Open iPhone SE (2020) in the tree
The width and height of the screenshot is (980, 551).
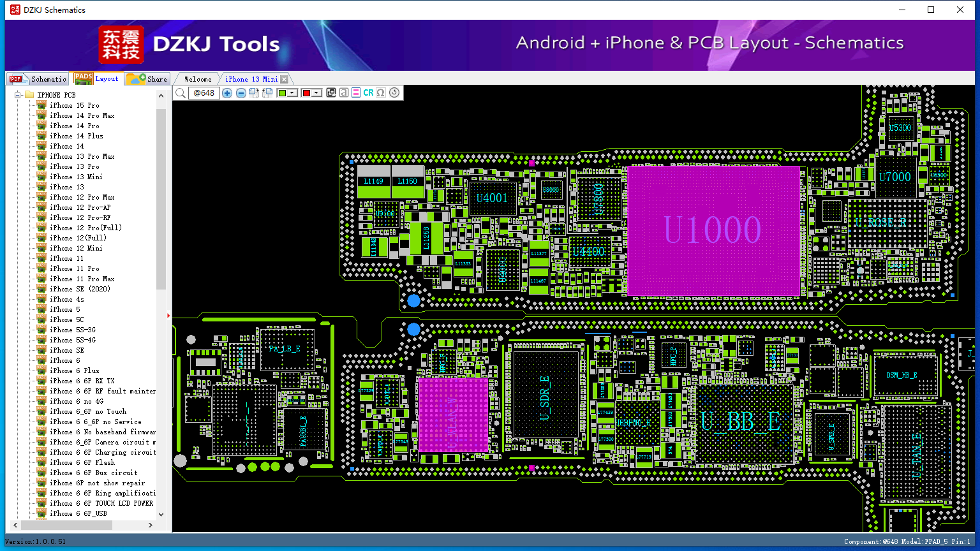80,289
